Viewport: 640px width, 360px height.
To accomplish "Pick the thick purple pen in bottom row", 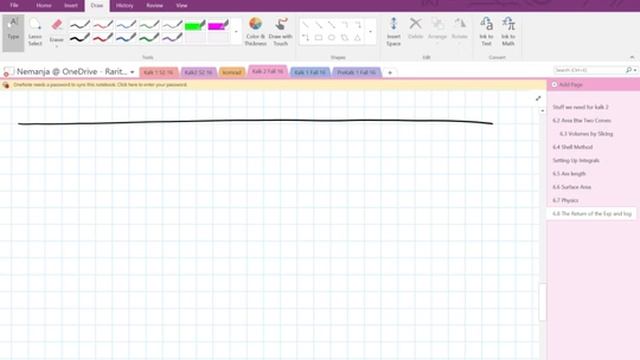I will coord(172,38).
